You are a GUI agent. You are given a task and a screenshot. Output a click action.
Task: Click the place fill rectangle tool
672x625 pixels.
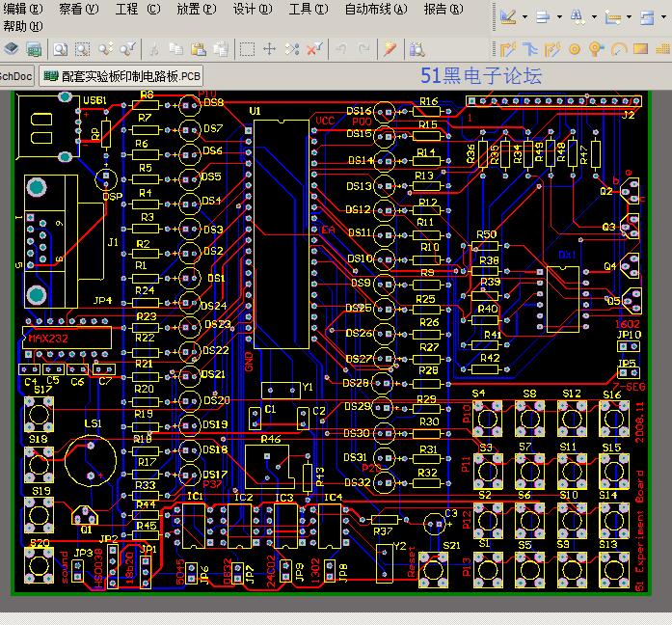(x=640, y=49)
